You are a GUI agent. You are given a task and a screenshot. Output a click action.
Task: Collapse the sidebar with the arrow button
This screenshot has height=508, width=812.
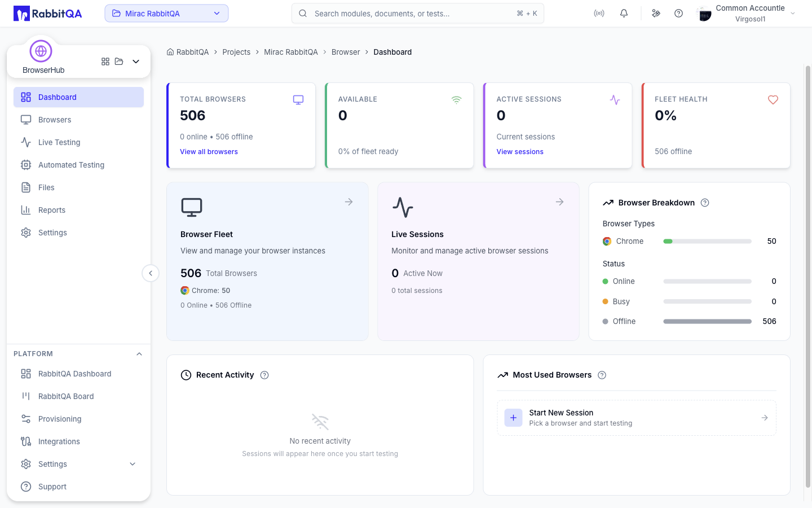click(x=151, y=273)
